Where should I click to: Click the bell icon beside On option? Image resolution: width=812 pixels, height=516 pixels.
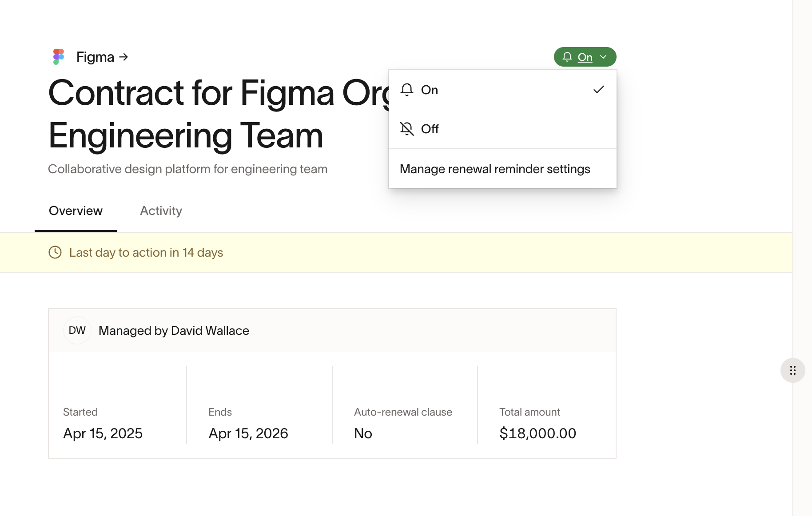click(x=407, y=90)
